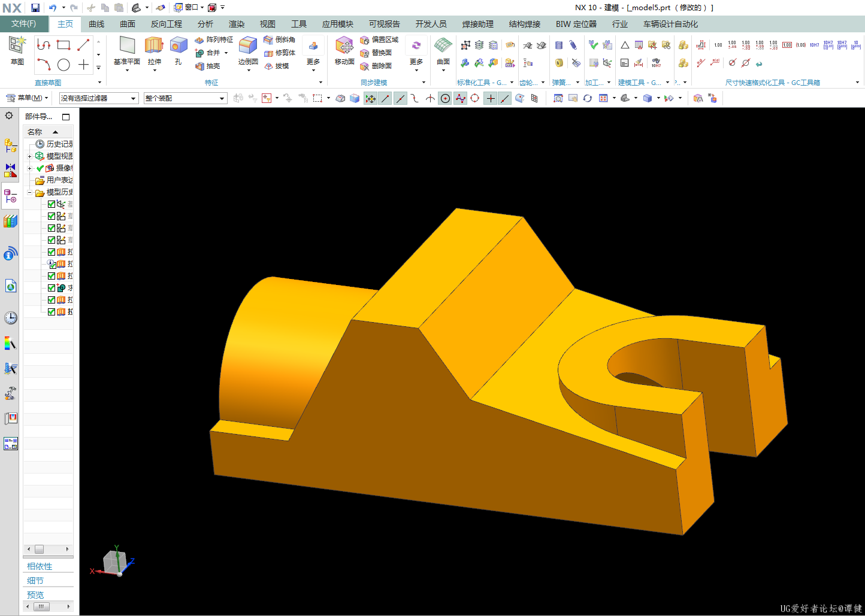This screenshot has width=865, height=616.
Task: Open the selection scope (整个装配) dropdown
Action: tap(186, 98)
